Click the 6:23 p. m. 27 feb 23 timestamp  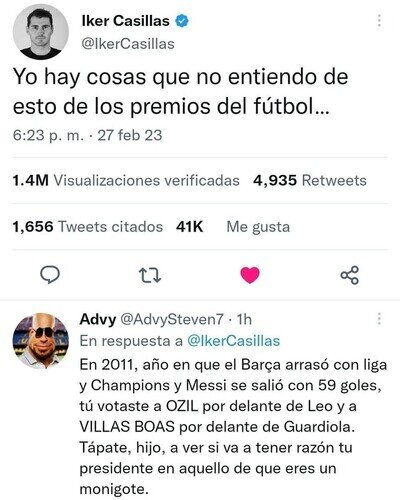tap(87, 135)
